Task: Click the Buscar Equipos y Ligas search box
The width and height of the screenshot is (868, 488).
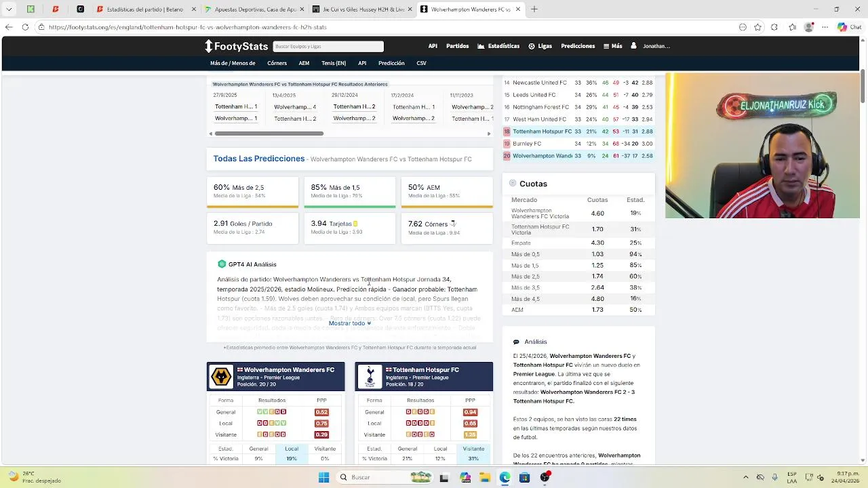Action: (x=328, y=46)
